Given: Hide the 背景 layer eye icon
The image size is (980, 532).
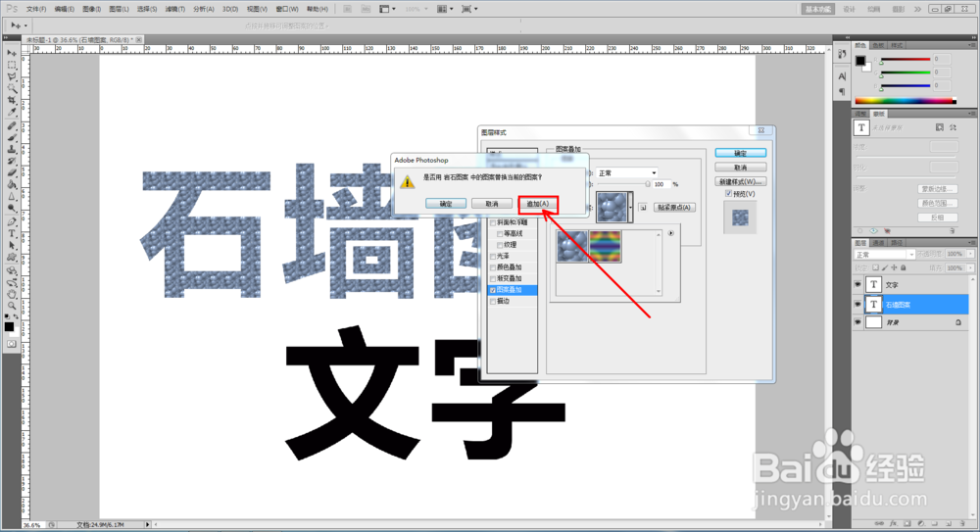Looking at the screenshot, I should pos(857,322).
